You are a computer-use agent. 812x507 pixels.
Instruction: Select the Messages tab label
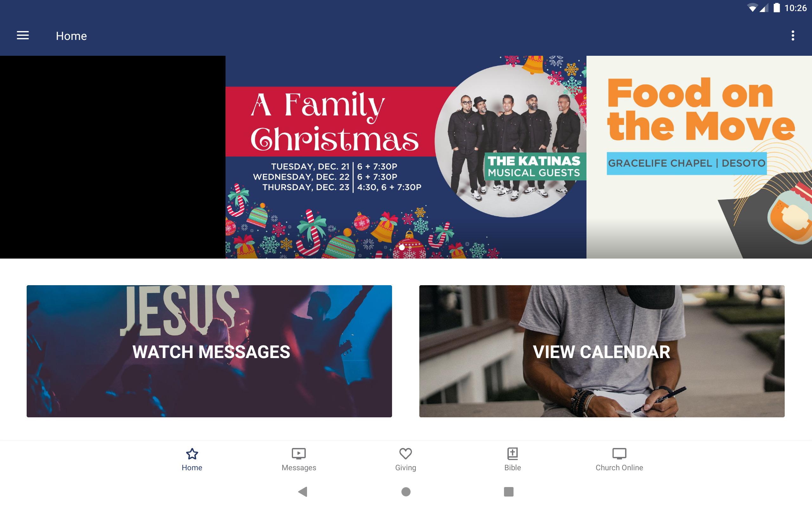coord(298,467)
